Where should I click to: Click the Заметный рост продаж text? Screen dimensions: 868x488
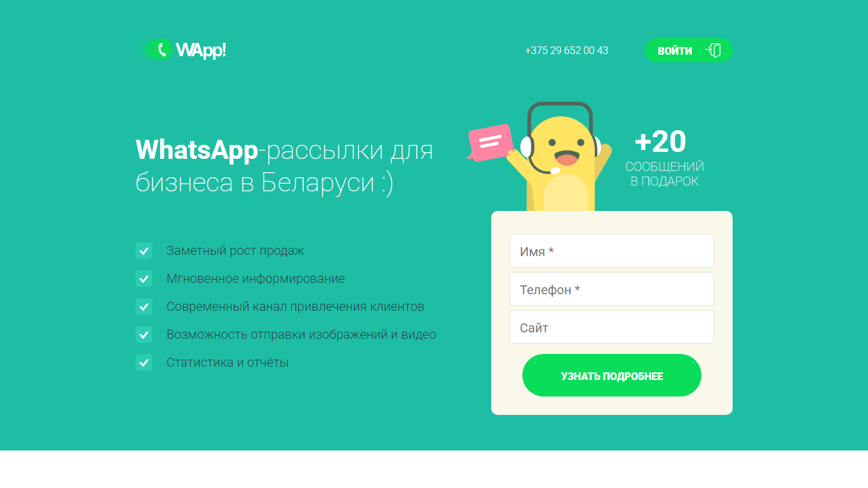235,250
